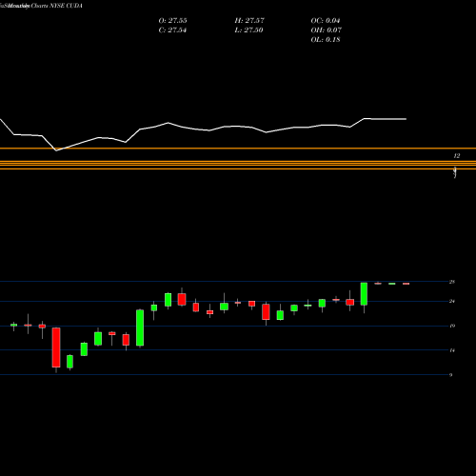The width and height of the screenshot is (476, 476).
Task: Select the tall green candle rising above 19
Action: tap(140, 327)
